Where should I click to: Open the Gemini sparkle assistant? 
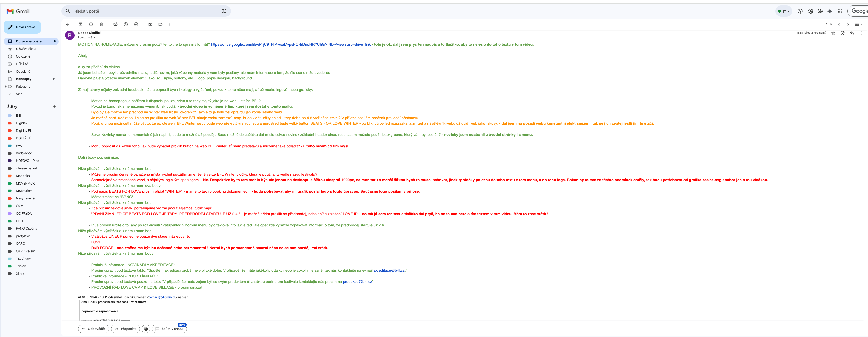[830, 11]
